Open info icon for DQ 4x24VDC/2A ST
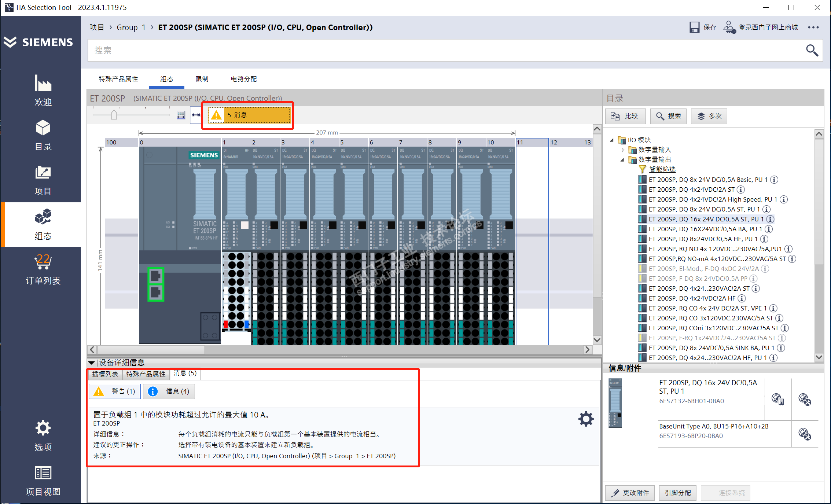 [x=741, y=190]
